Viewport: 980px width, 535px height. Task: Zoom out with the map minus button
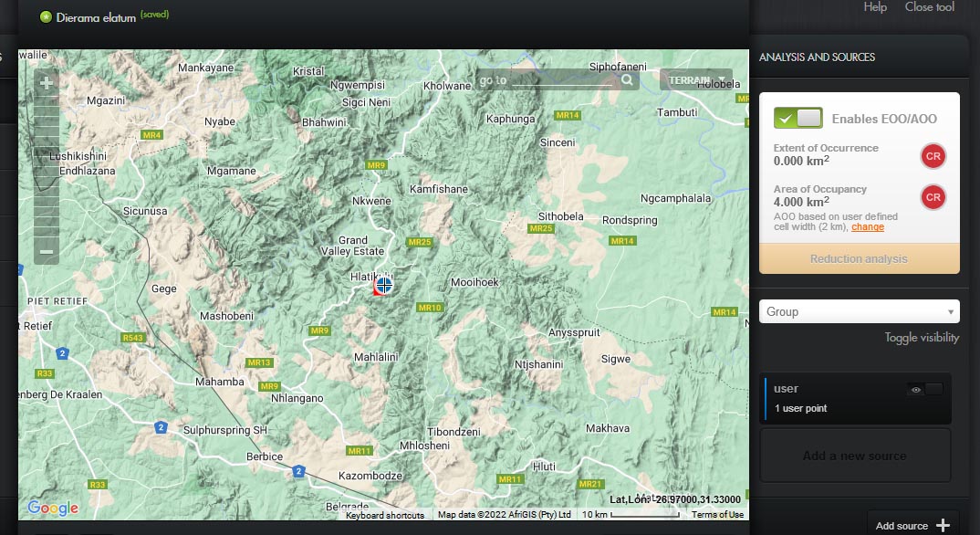(47, 251)
